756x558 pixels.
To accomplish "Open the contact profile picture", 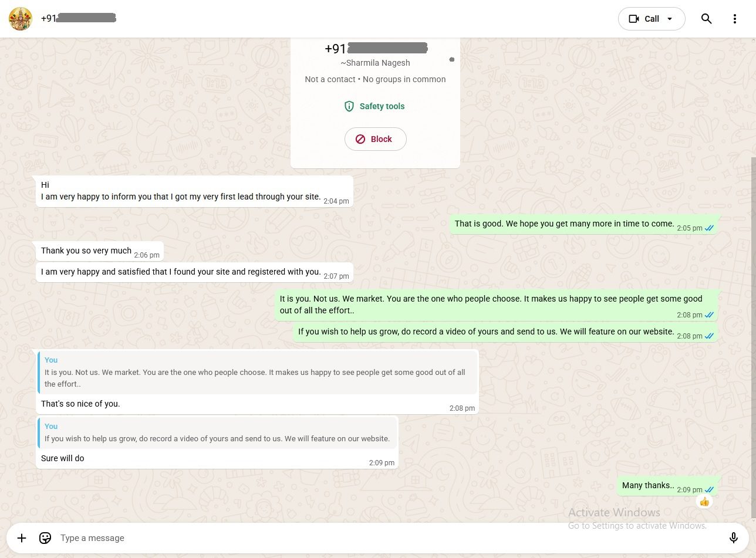I will coord(21,19).
